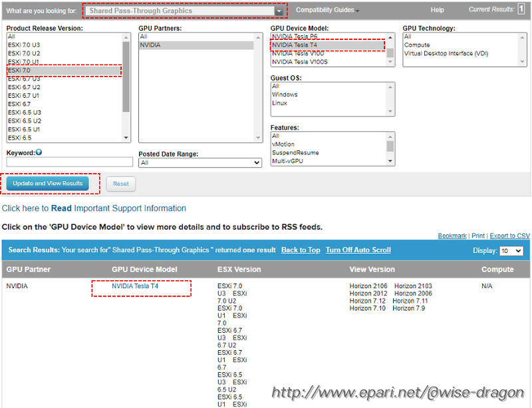Select All in GPU Partners list
This screenshot has width=532, height=408.
(196, 37)
